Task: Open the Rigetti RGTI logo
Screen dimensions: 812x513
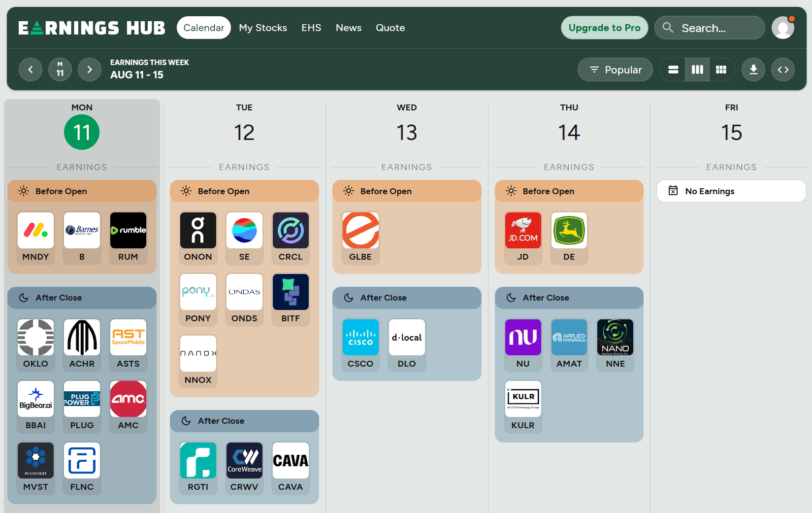Action: 198,460
